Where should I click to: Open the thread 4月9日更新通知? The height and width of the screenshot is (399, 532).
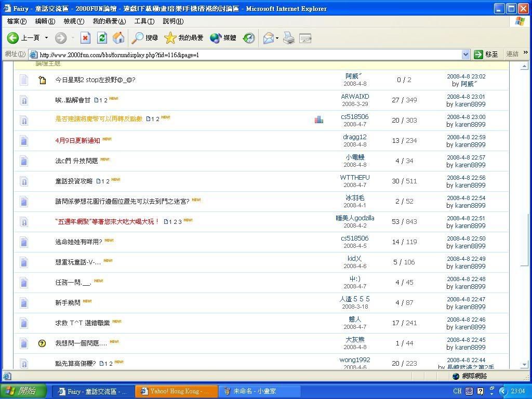(77, 140)
